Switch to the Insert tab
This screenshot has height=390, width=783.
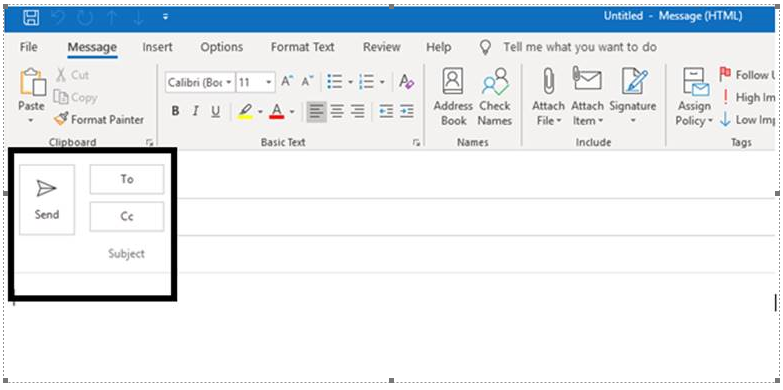pos(157,47)
